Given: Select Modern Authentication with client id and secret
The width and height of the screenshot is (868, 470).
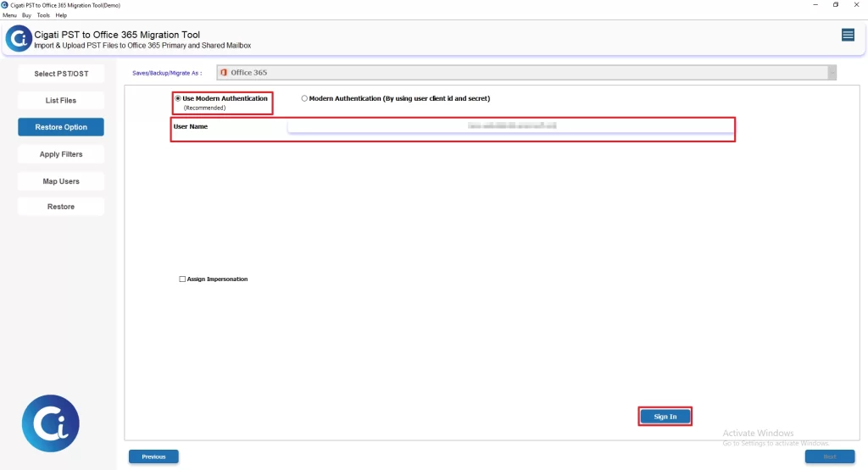Looking at the screenshot, I should (x=304, y=98).
